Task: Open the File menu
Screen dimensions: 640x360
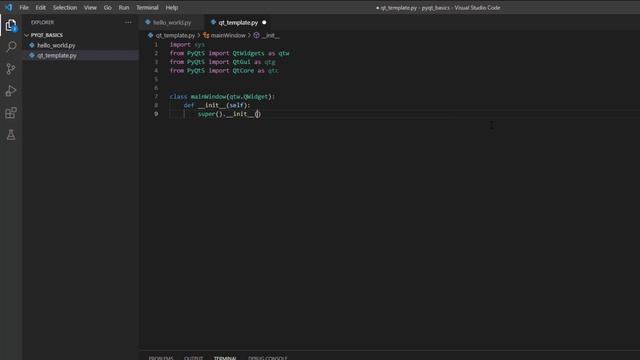Action: (x=24, y=7)
